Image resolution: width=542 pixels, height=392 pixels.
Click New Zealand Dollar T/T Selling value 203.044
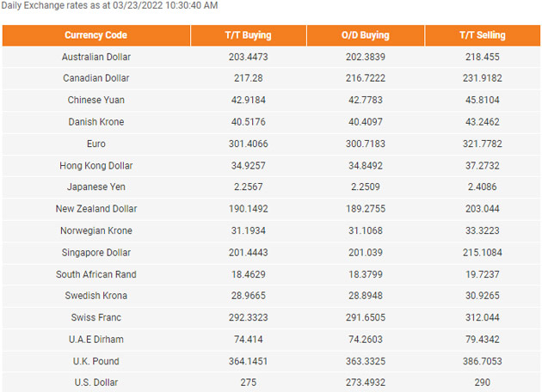pyautogui.click(x=482, y=209)
